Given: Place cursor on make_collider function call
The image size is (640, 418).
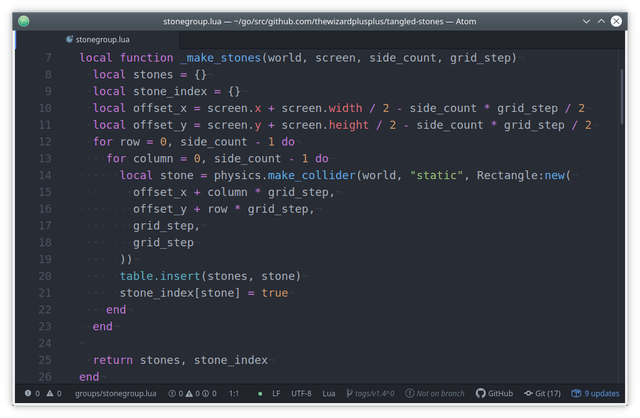Looking at the screenshot, I should click(x=311, y=175).
